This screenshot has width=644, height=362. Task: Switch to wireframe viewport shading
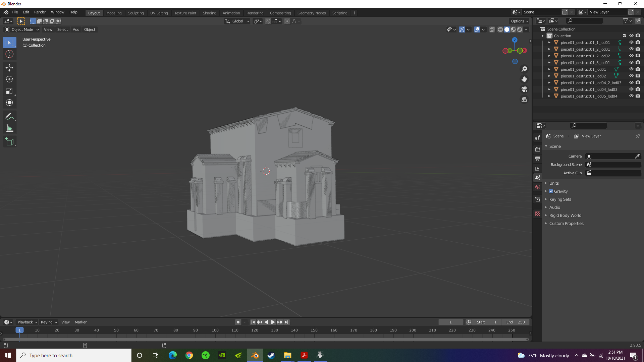pyautogui.click(x=500, y=29)
